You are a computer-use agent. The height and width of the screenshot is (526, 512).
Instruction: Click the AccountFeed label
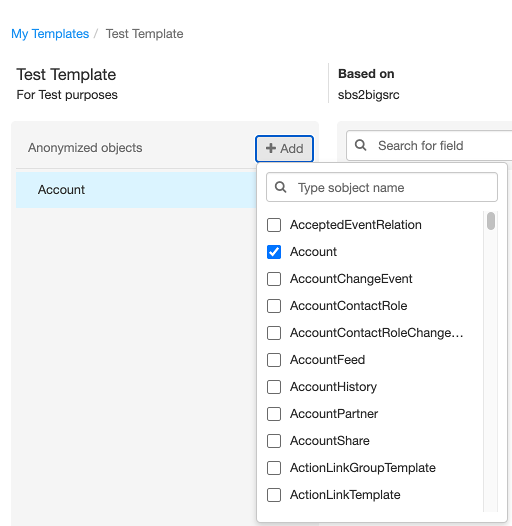[327, 360]
